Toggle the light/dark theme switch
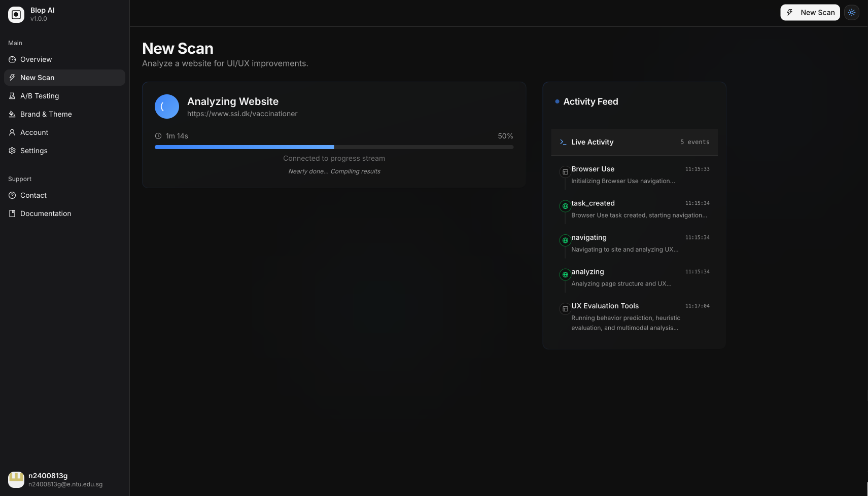Image resolution: width=868 pixels, height=496 pixels. click(x=852, y=12)
